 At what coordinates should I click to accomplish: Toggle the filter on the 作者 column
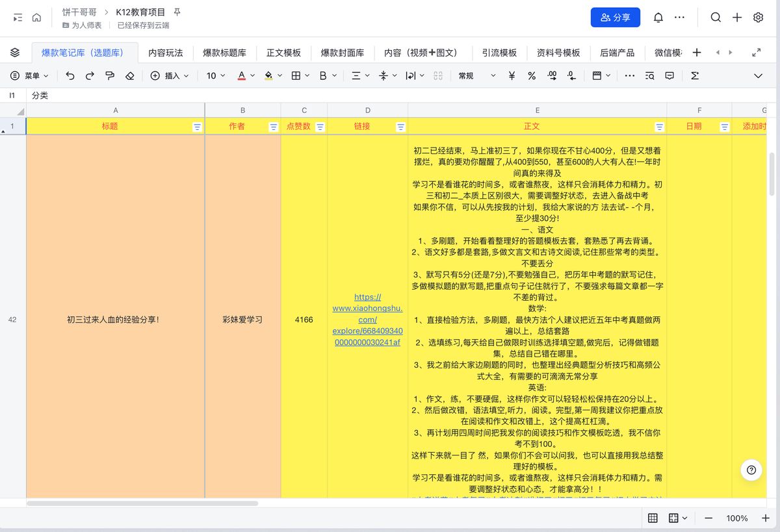coord(273,127)
